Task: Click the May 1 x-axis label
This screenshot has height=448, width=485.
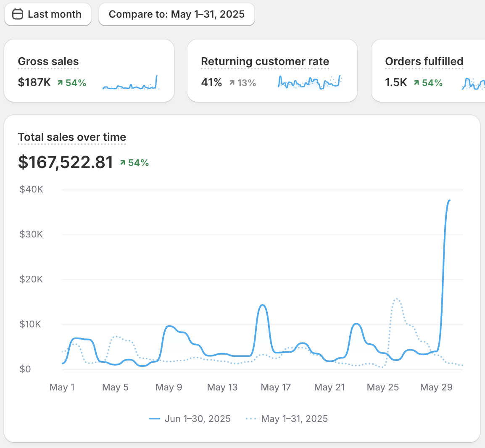Action: coord(62,387)
